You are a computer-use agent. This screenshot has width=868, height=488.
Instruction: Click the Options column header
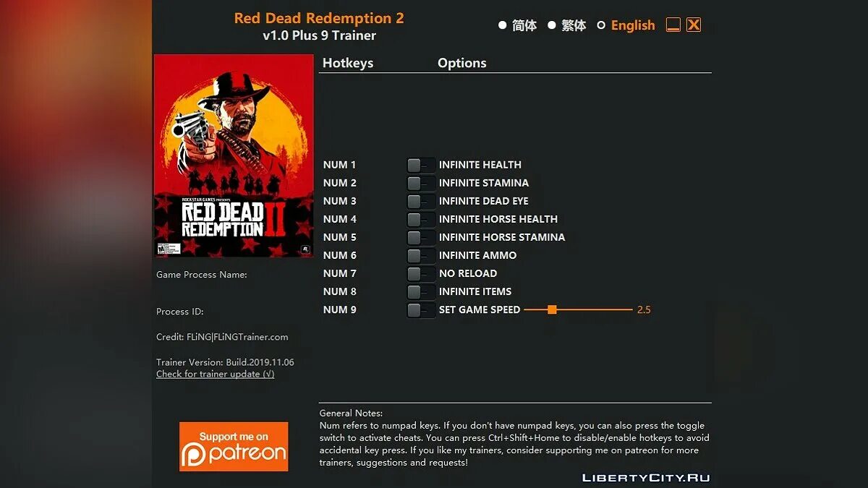tap(462, 63)
